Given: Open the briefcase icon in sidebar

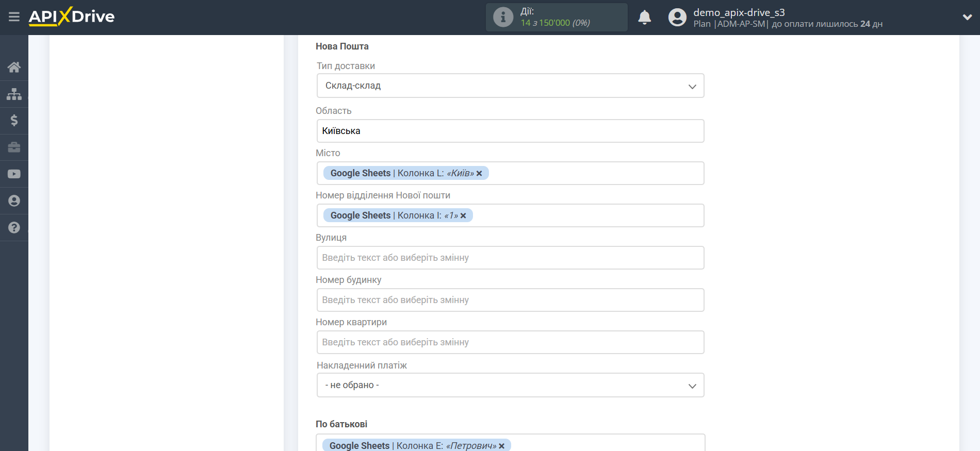Looking at the screenshot, I should coord(14,147).
